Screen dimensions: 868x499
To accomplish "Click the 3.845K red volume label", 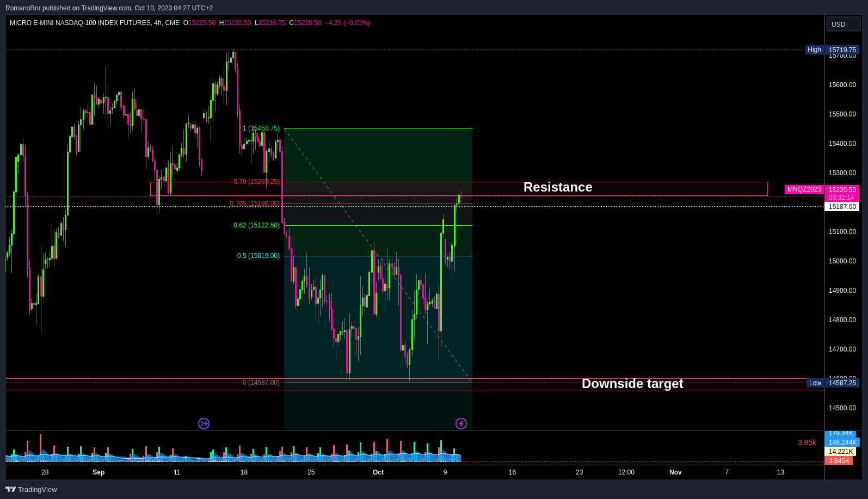I will click(x=839, y=461).
